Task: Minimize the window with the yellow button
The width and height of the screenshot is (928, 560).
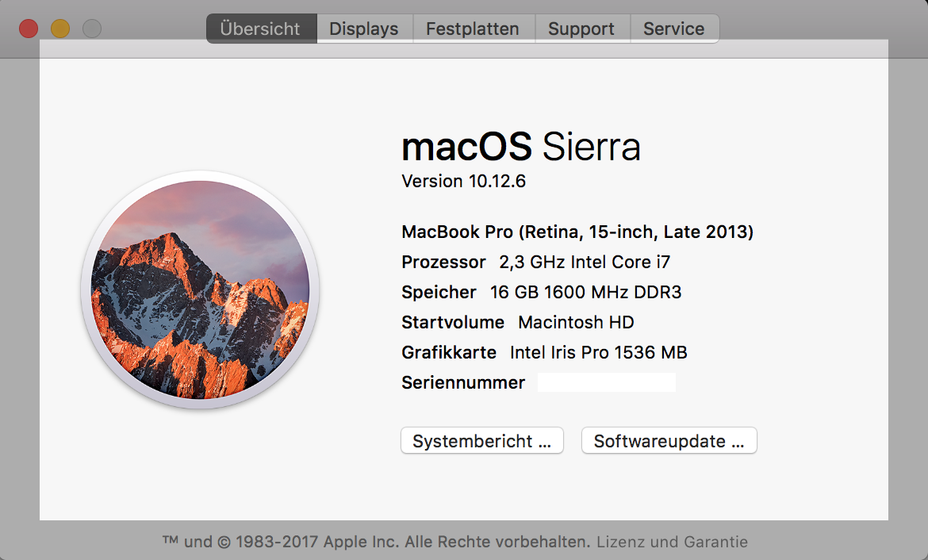Action: tap(60, 29)
